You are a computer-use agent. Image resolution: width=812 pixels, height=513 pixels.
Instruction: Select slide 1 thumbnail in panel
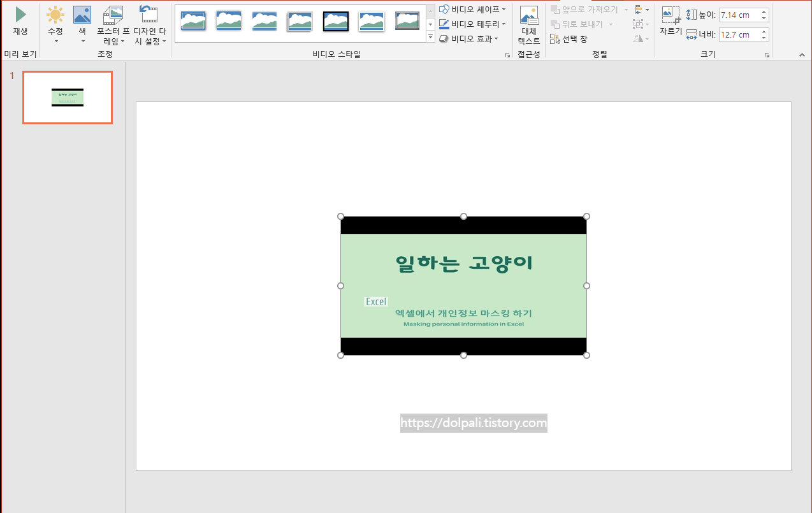coord(68,98)
